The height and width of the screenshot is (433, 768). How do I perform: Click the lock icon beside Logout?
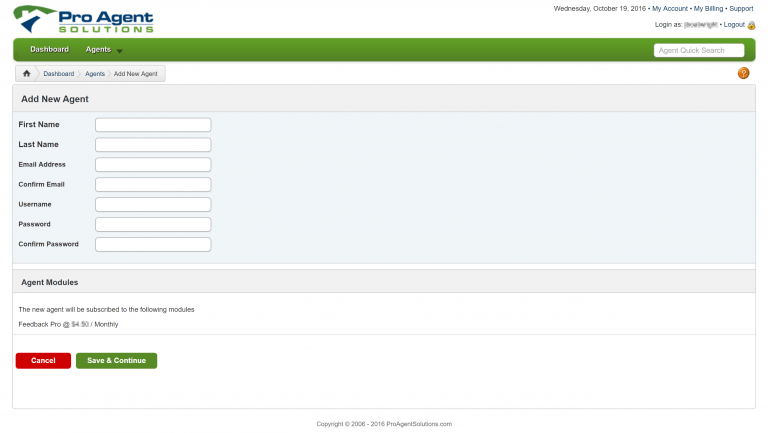[751, 24]
